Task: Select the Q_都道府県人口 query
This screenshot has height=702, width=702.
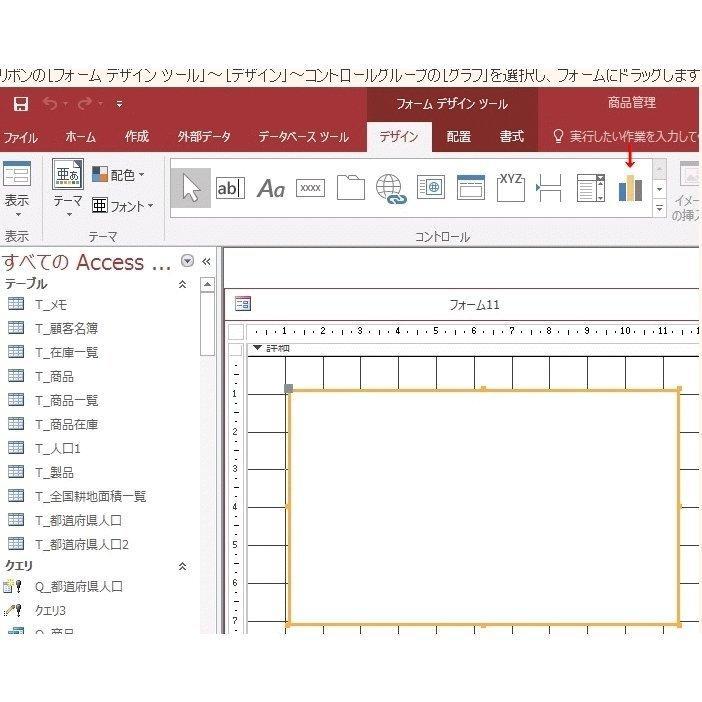Action: point(78,587)
